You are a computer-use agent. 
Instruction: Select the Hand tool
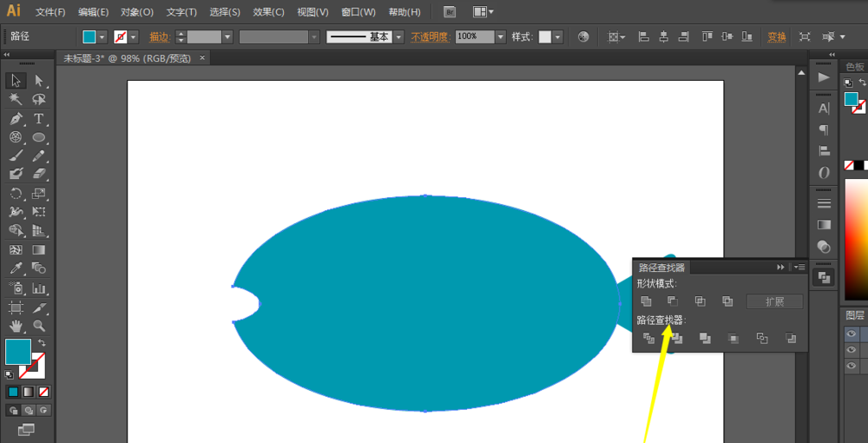(x=16, y=325)
